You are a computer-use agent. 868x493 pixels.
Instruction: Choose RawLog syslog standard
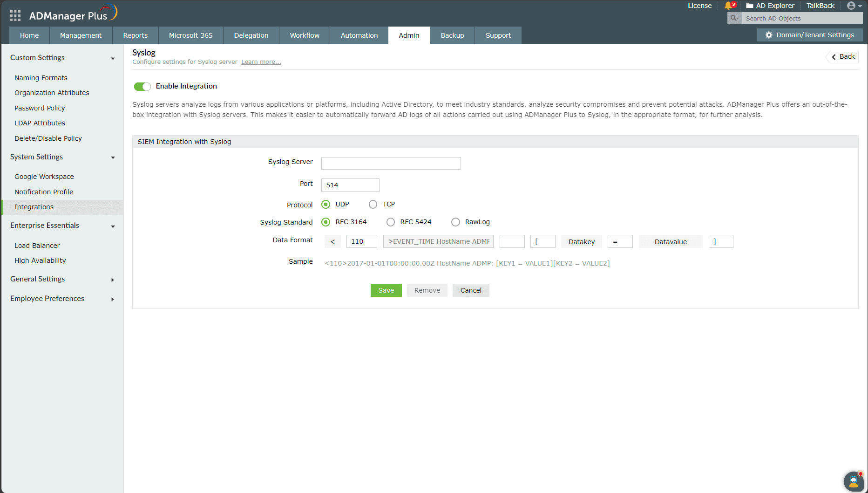455,222
